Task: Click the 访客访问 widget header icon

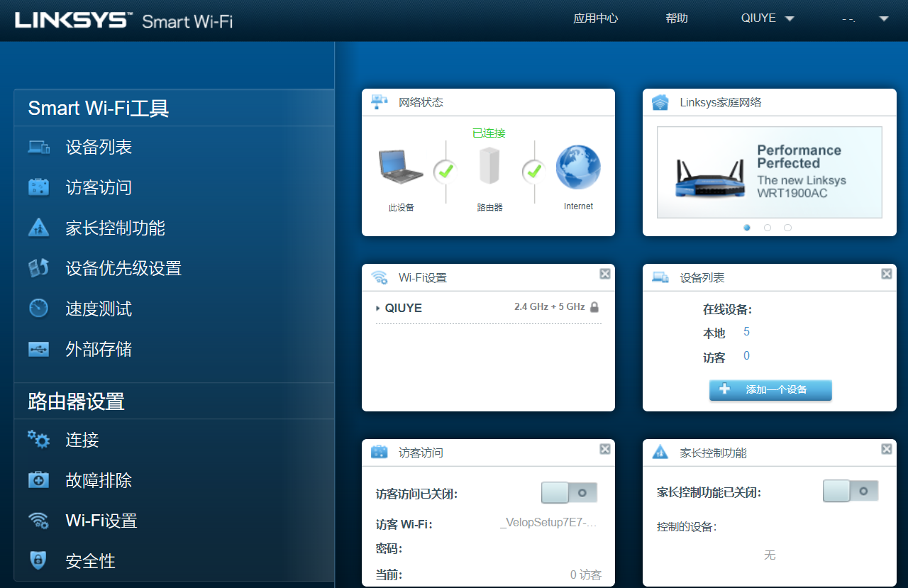Action: point(380,452)
